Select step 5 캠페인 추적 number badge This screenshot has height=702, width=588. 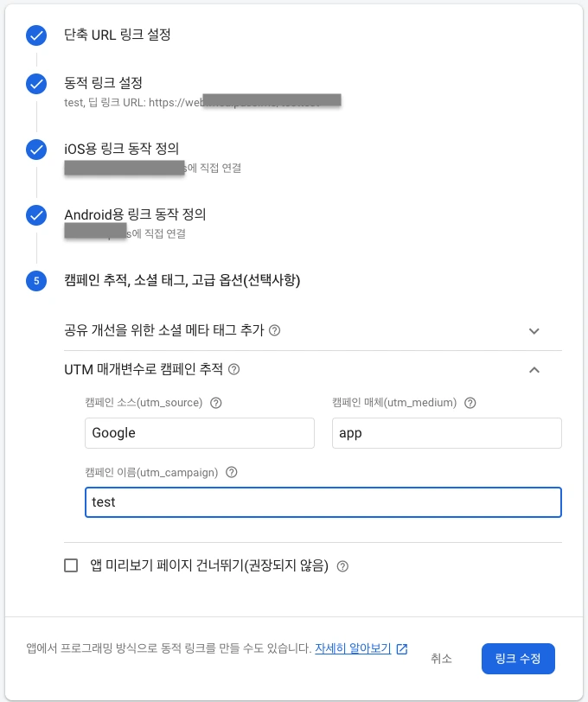pos(36,280)
